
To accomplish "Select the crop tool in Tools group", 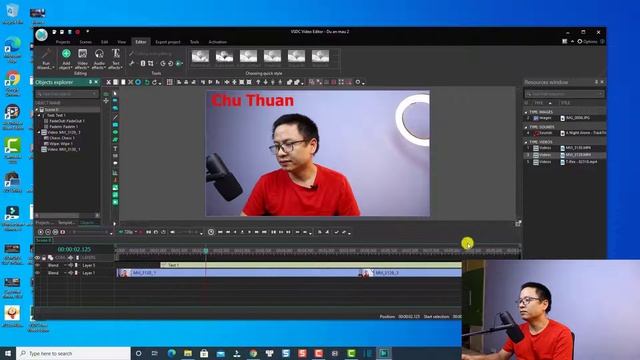I will (151, 63).
